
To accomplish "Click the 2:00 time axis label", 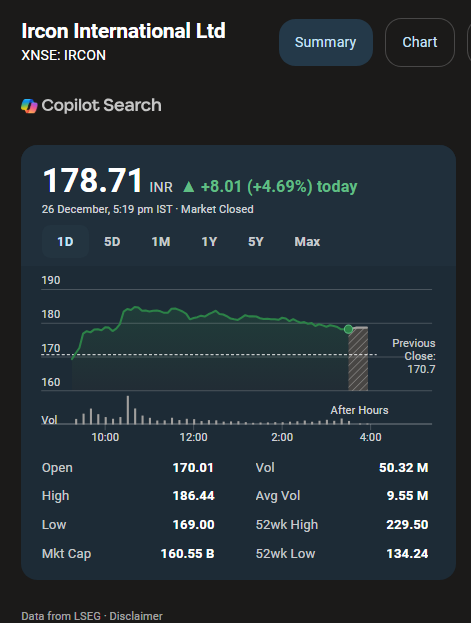I will [282, 437].
